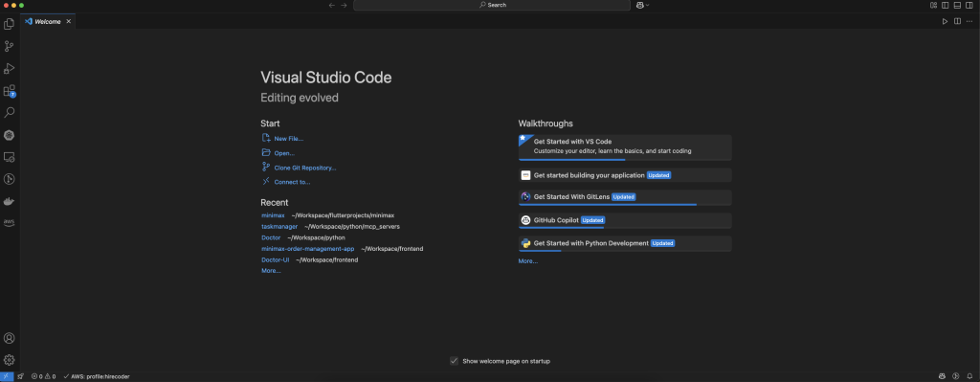Expand More recent folders list
The width and height of the screenshot is (980, 382).
click(x=271, y=271)
